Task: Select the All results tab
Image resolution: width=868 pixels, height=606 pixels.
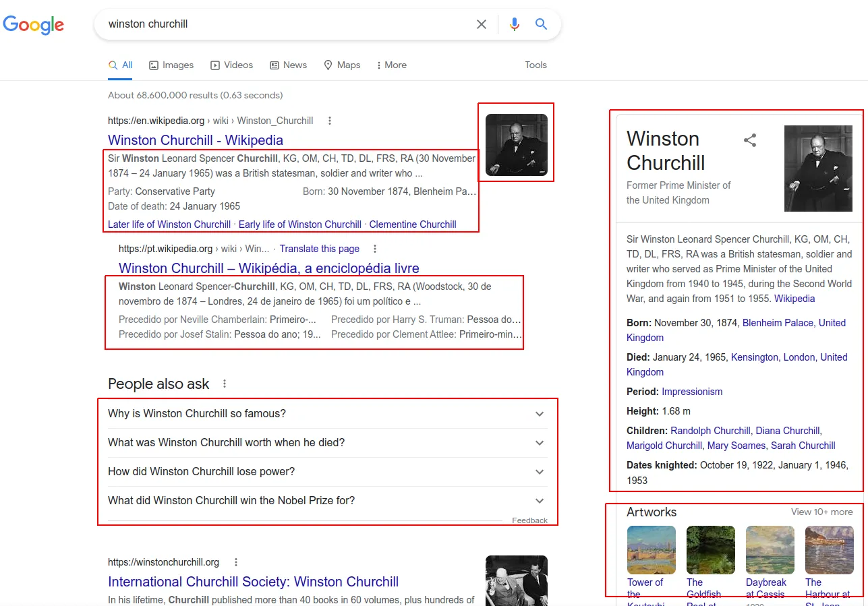Action: point(120,65)
